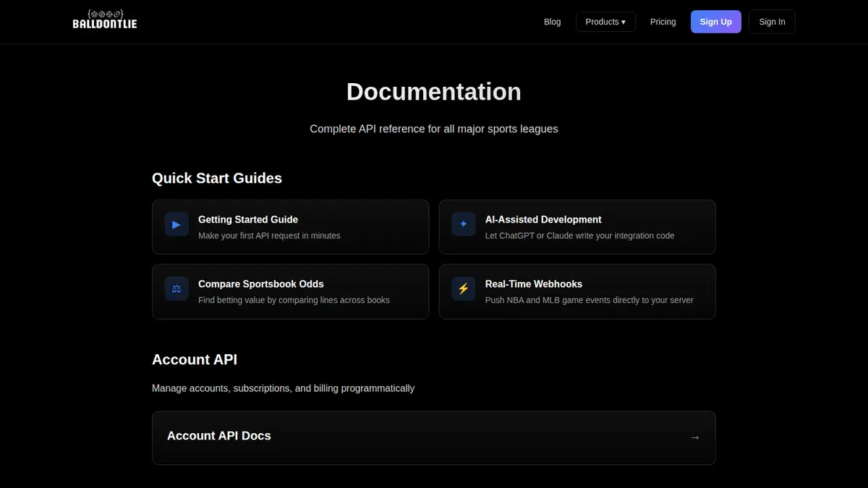
Task: Click 'Push NBA and MLB game events' description
Action: 590,300
